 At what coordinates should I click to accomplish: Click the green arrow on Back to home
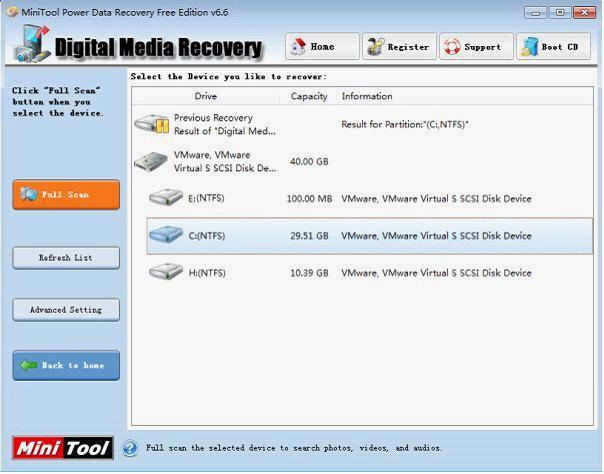tap(29, 365)
